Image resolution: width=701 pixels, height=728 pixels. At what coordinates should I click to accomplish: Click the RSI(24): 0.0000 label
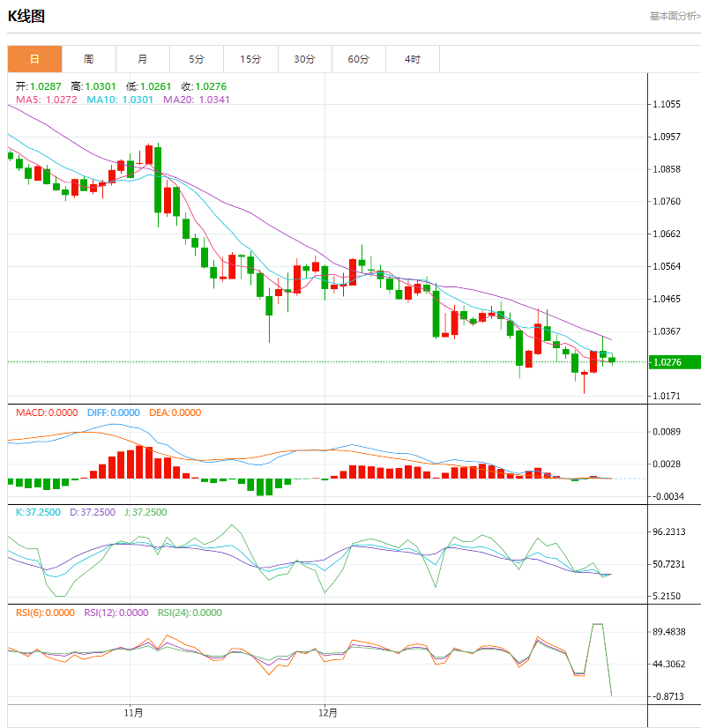pyautogui.click(x=190, y=613)
